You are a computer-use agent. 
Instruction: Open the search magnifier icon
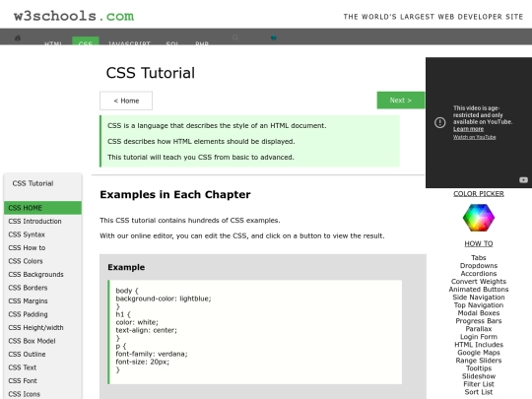235,37
